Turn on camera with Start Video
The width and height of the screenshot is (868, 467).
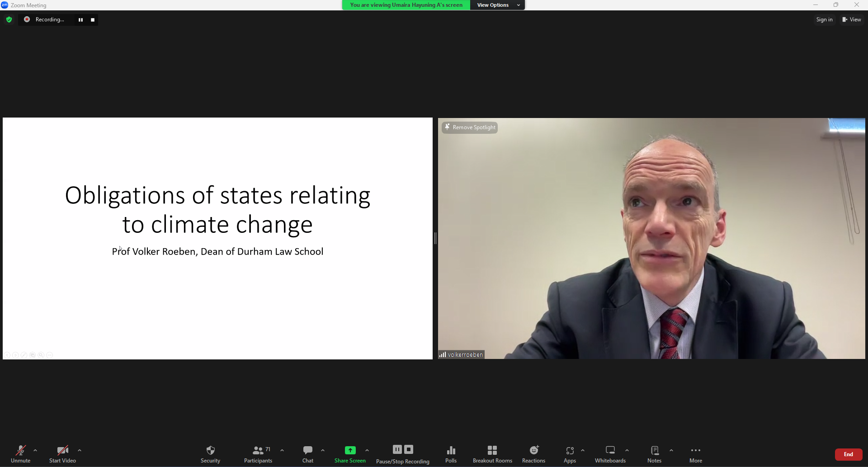click(62, 454)
